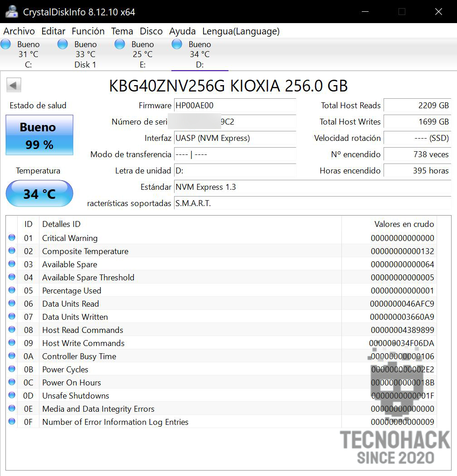The image size is (457, 476).
Task: Select the Disk 1 33 °C tab
Action: point(85,54)
